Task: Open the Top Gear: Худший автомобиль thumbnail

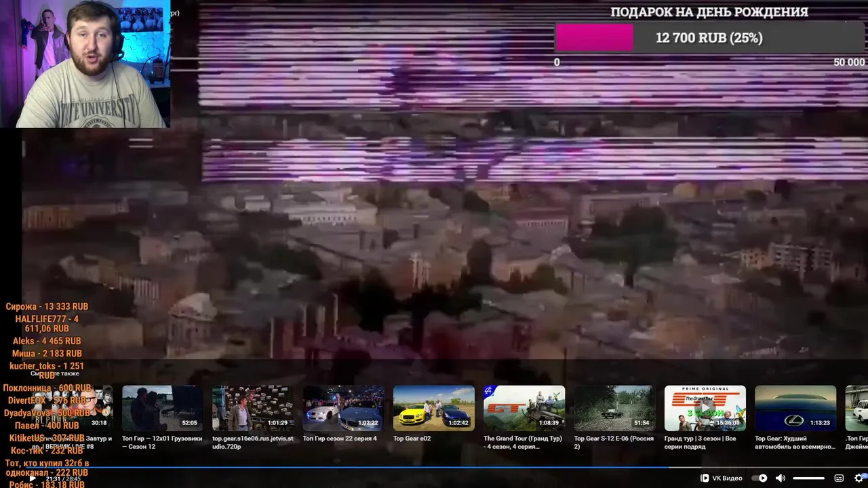Action: tap(795, 408)
